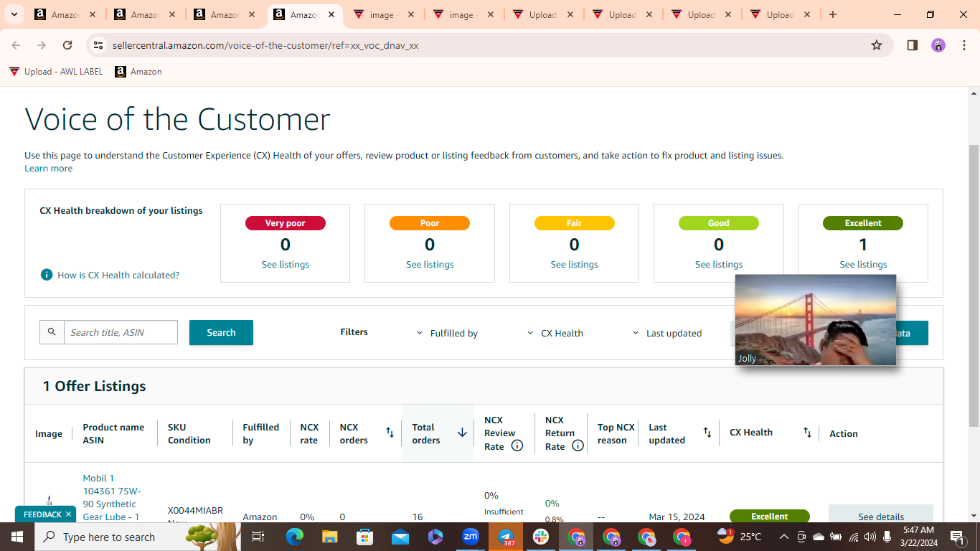Viewport: 980px width, 551px height.
Task: Sort by the Last updated column header
Action: click(707, 433)
